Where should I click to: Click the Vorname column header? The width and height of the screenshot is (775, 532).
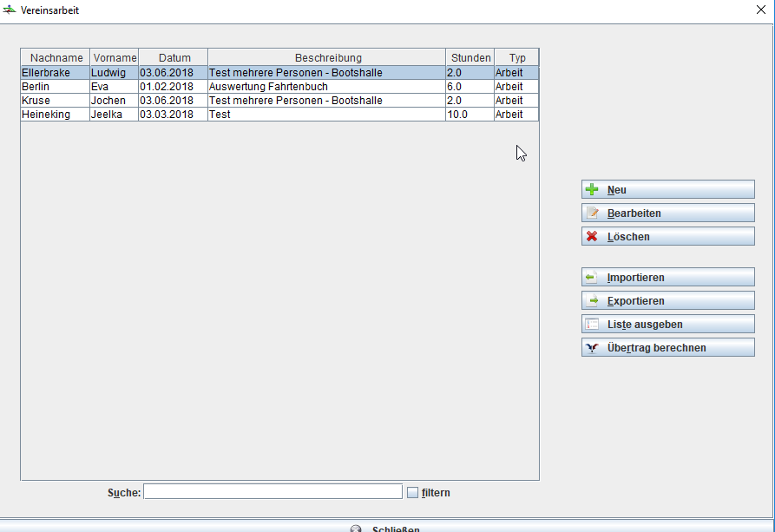tap(115, 58)
